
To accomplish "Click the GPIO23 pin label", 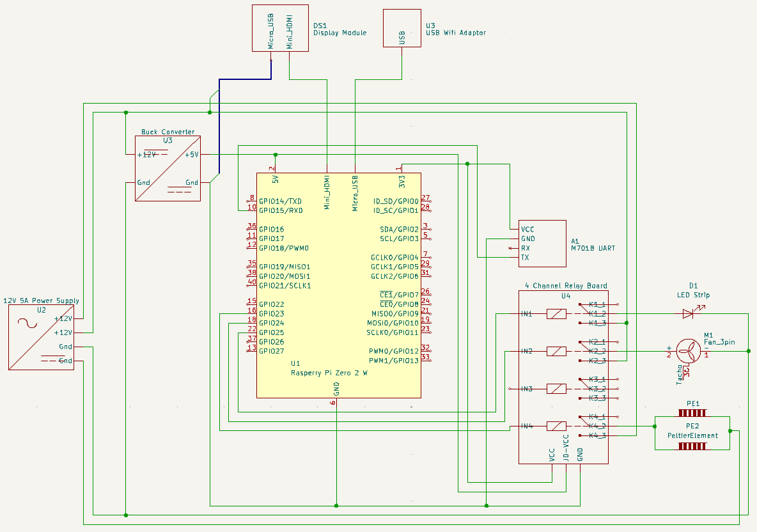I will [271, 314].
